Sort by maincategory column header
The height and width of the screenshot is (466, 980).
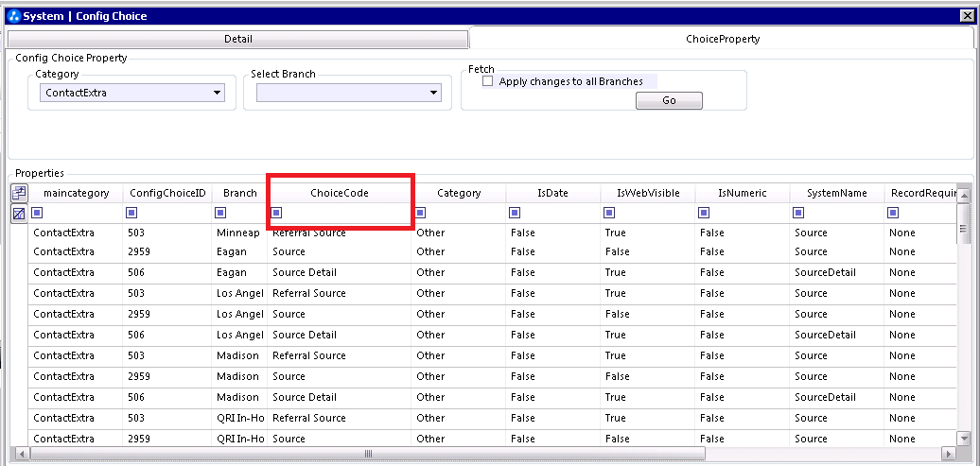pyautogui.click(x=76, y=193)
